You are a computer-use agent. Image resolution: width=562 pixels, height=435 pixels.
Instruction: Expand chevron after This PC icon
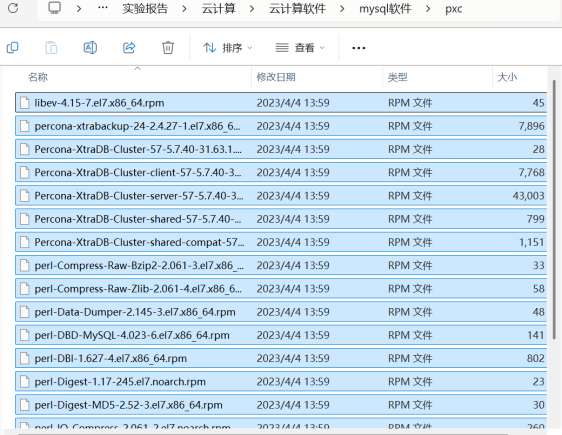pyautogui.click(x=79, y=8)
